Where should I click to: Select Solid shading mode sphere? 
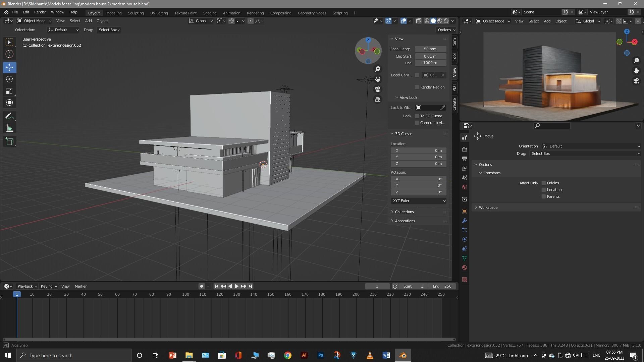[x=433, y=21]
